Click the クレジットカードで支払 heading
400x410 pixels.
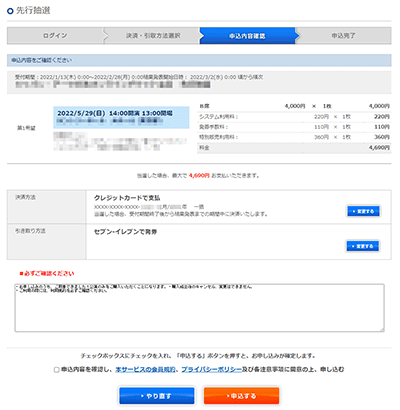tap(127, 198)
